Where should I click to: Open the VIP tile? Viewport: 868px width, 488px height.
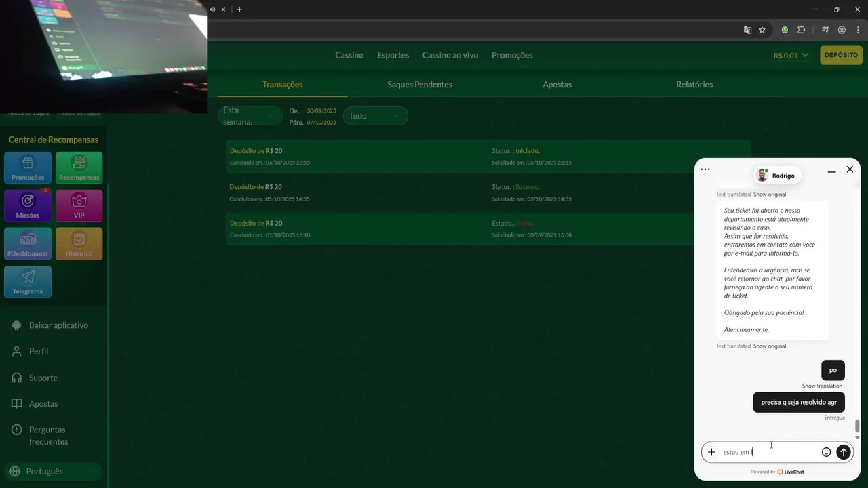[x=79, y=205]
